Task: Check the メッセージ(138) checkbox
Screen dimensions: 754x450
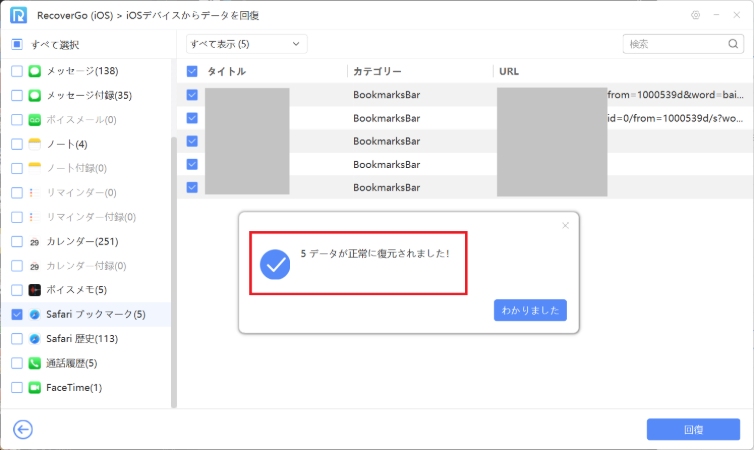Action: coord(17,71)
